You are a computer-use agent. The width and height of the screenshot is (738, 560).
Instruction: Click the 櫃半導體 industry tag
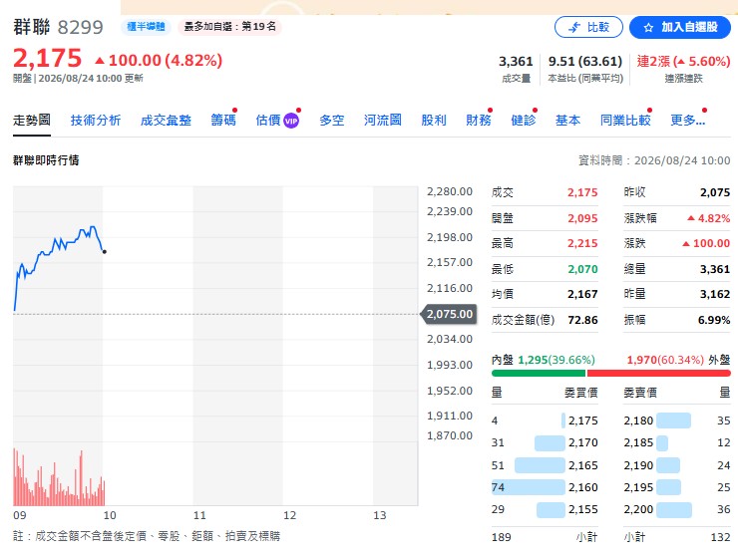tap(146, 27)
